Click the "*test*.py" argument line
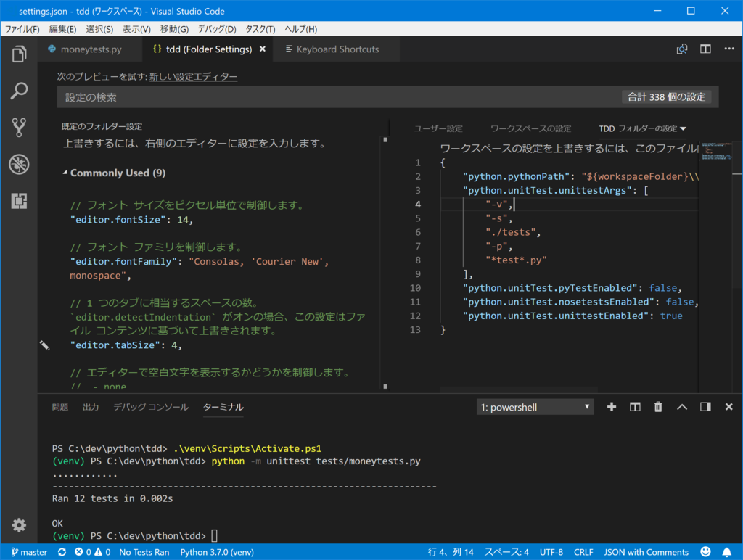The image size is (743, 560). (516, 260)
